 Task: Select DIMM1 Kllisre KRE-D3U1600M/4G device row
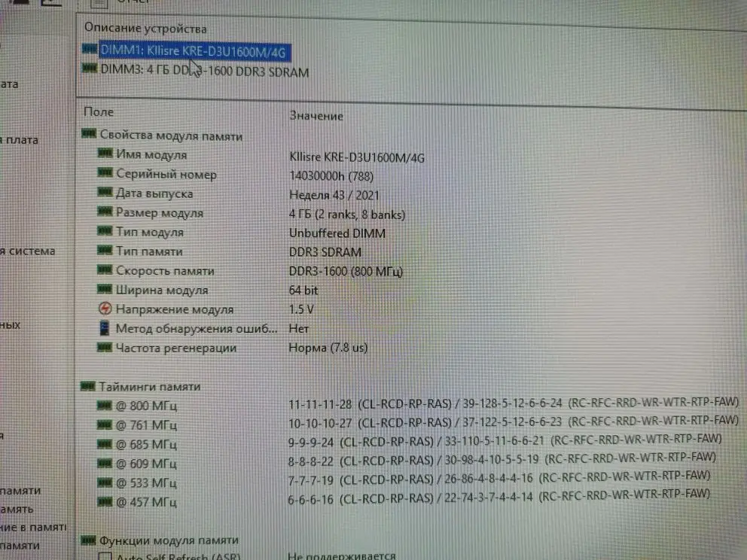tap(194, 51)
